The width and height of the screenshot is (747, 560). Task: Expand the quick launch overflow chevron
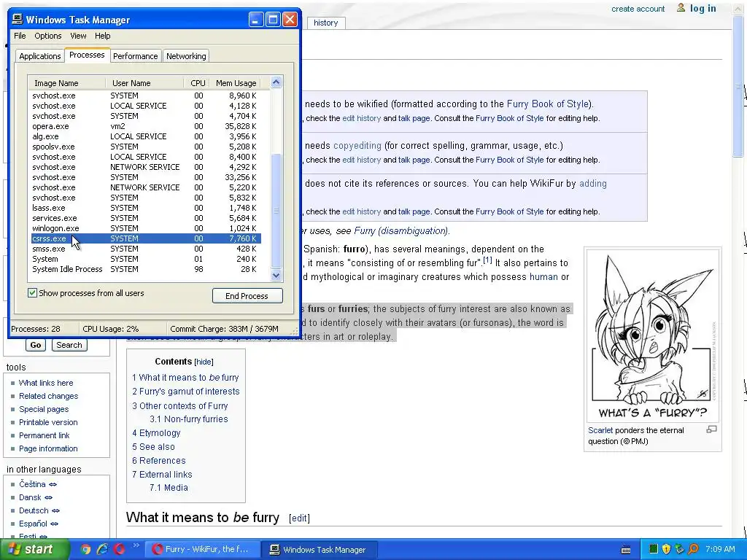coord(136,545)
